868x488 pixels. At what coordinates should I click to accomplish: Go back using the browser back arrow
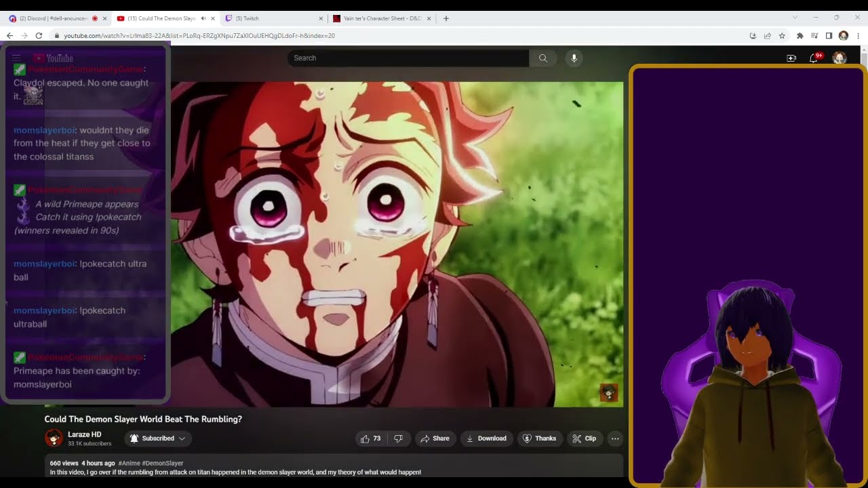pyautogui.click(x=9, y=35)
